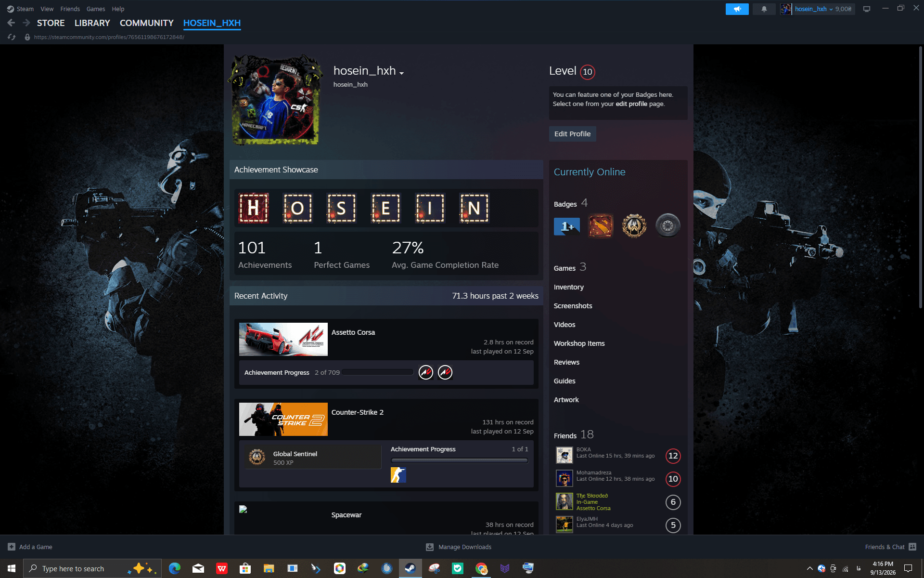This screenshot has height=578, width=924.
Task: Switch to the COMMUNITY tab
Action: click(146, 23)
